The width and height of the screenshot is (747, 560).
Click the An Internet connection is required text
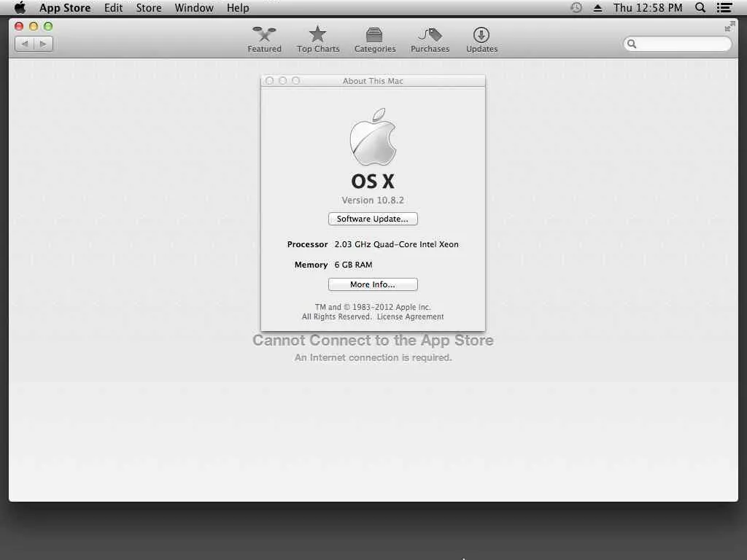(373, 357)
